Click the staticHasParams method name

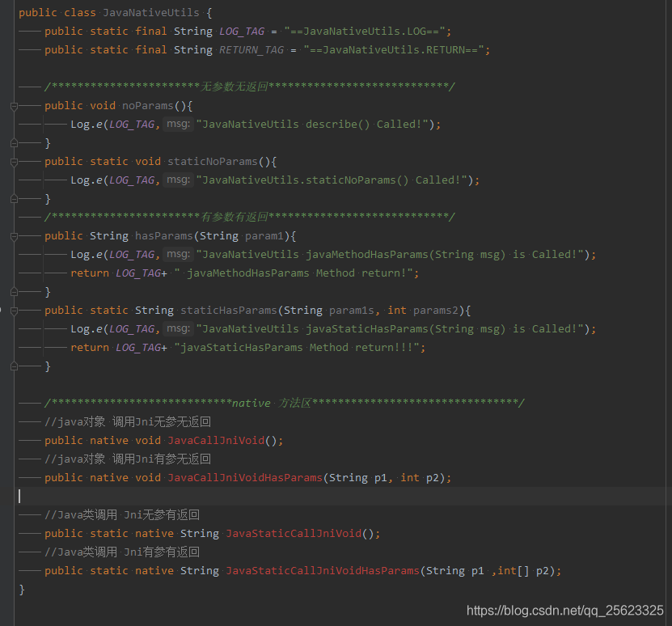point(229,311)
